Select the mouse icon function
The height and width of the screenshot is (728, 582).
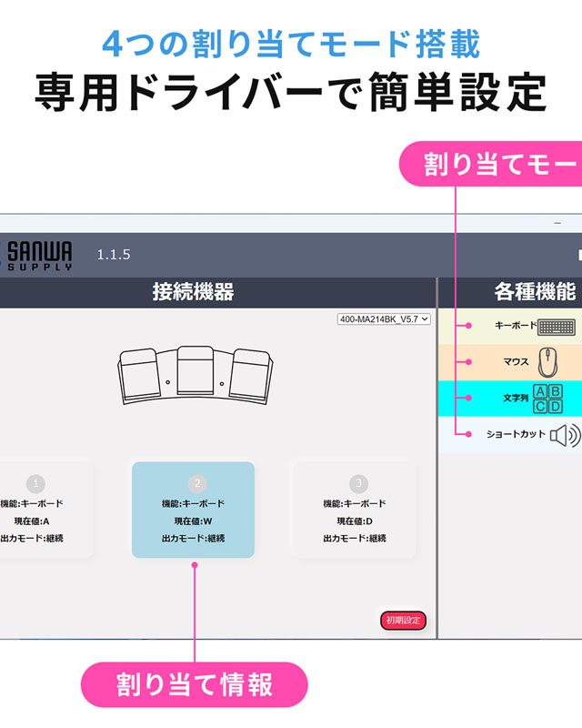[547, 362]
